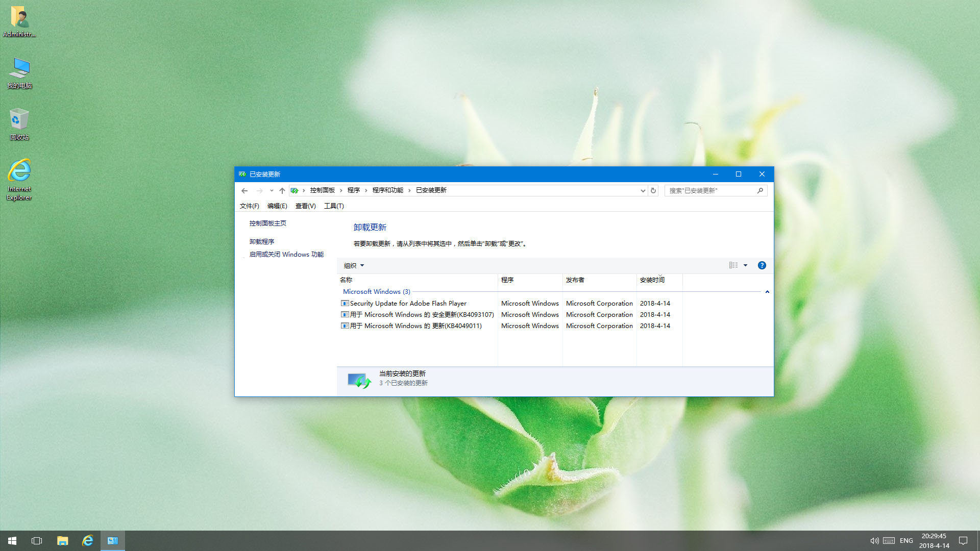Viewport: 980px width, 551px height.
Task: Select Security Update for Adobe Flash Player
Action: click(x=408, y=303)
